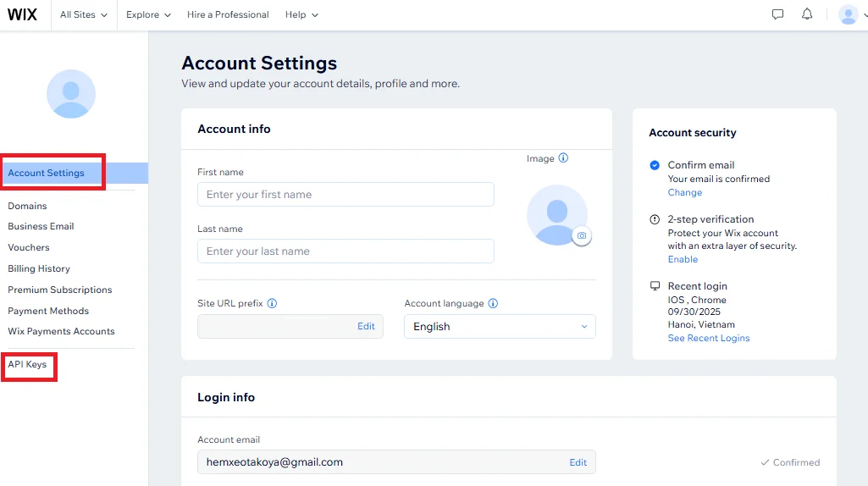Open Wix Payments Accounts in sidebar
Screen dimensions: 868x486
[x=62, y=331]
